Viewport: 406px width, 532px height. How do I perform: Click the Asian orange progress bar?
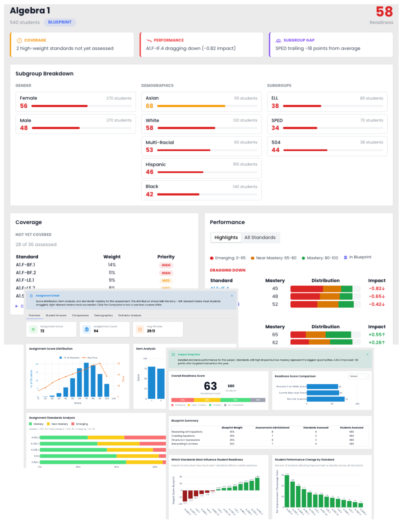click(191, 106)
